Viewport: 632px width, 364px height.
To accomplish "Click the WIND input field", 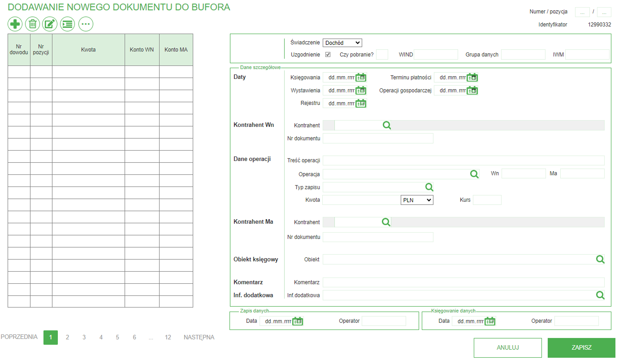I will click(x=436, y=55).
